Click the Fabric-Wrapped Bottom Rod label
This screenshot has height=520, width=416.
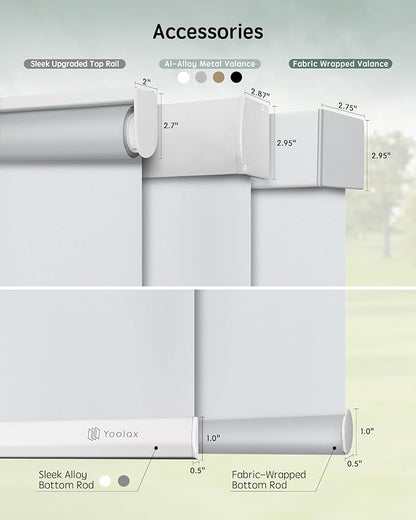[x=269, y=480]
